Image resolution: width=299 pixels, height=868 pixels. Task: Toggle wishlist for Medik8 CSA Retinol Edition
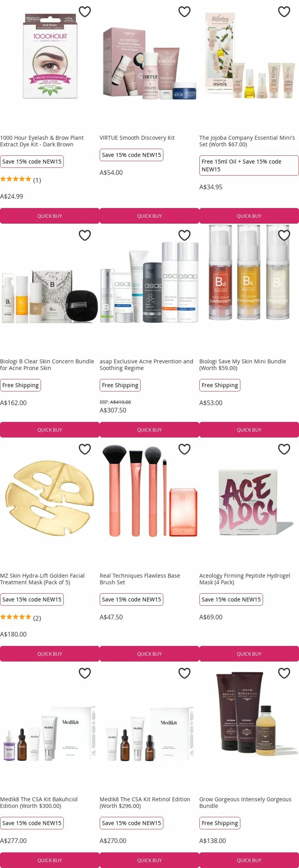tap(184, 673)
